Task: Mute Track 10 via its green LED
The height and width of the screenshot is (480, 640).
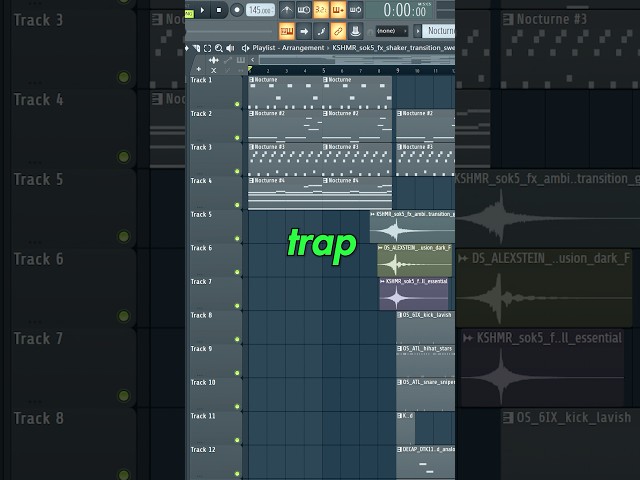Action: coord(237,407)
